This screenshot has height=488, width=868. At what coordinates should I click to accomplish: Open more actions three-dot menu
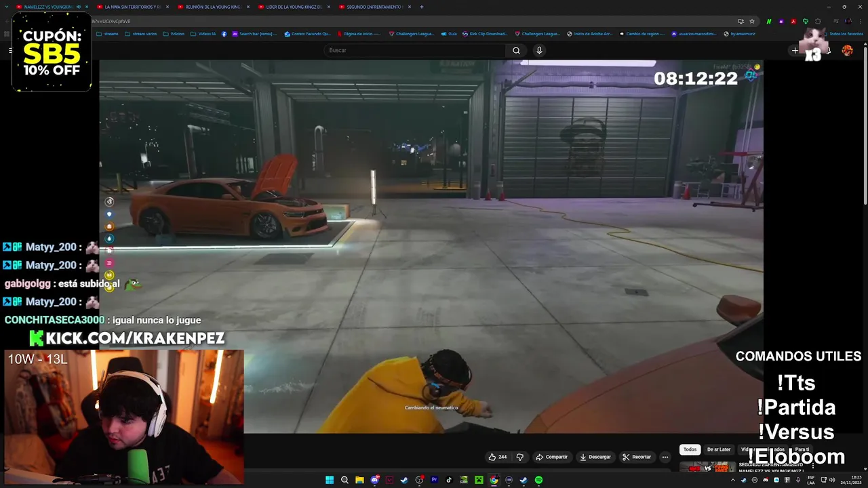(x=665, y=457)
